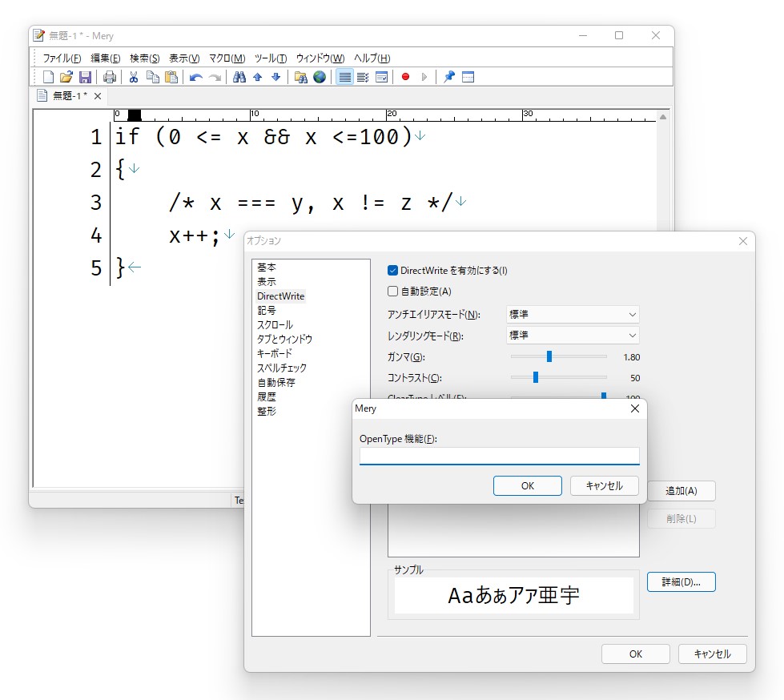Start macro recording with the red record icon
784x700 pixels.
click(406, 76)
